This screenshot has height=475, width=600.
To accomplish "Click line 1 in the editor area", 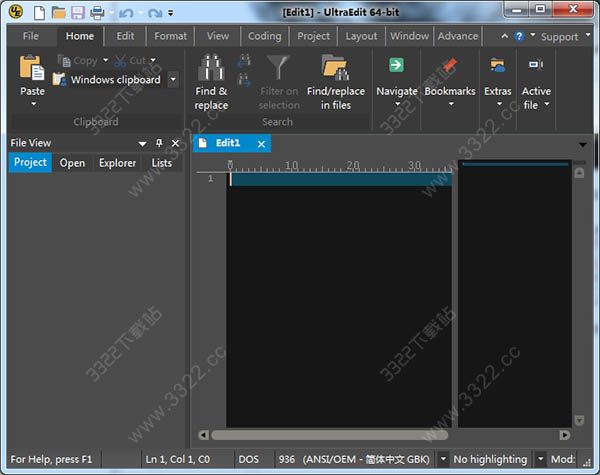I will [341, 179].
